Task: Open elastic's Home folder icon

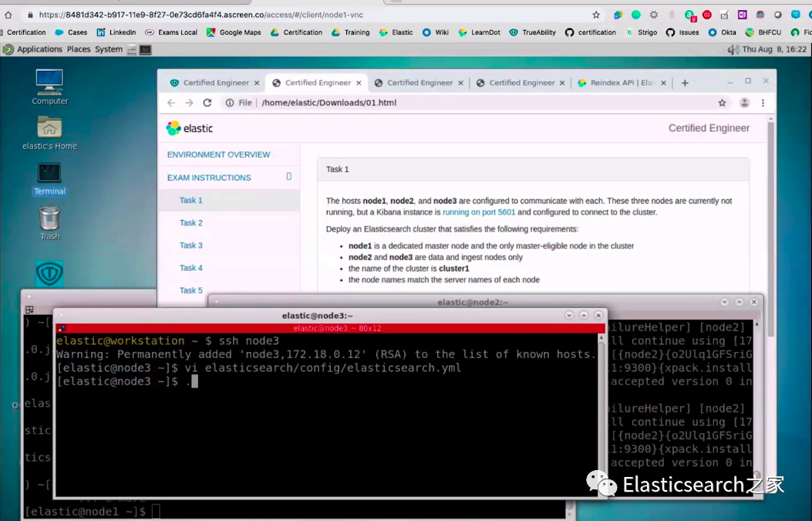Action: click(x=49, y=132)
